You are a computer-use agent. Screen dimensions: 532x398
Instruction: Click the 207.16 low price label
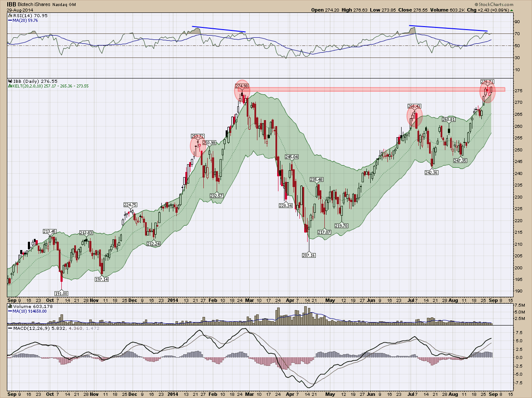(x=309, y=255)
